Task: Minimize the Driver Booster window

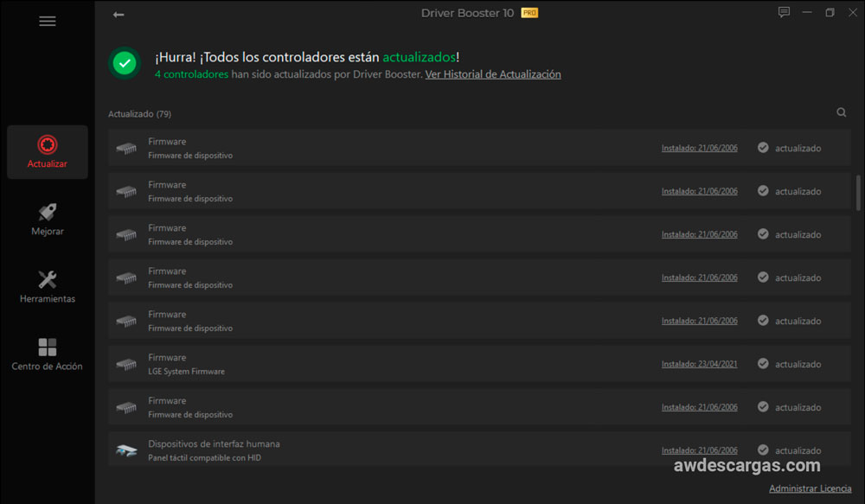Action: [807, 12]
